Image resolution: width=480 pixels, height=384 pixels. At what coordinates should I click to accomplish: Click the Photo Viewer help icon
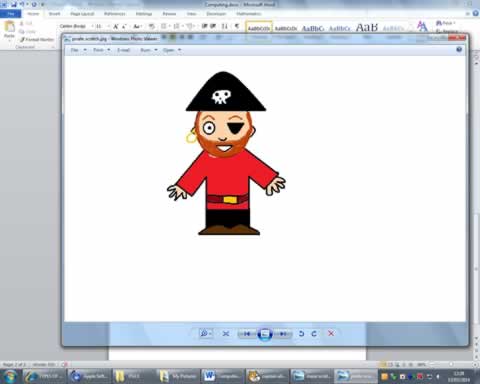click(459, 50)
